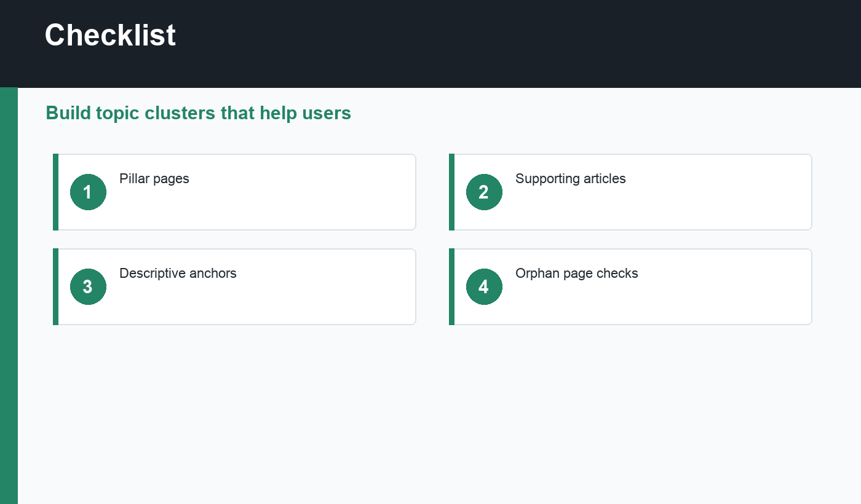Click the number 3 circle badge
The width and height of the screenshot is (861, 504).
(88, 286)
